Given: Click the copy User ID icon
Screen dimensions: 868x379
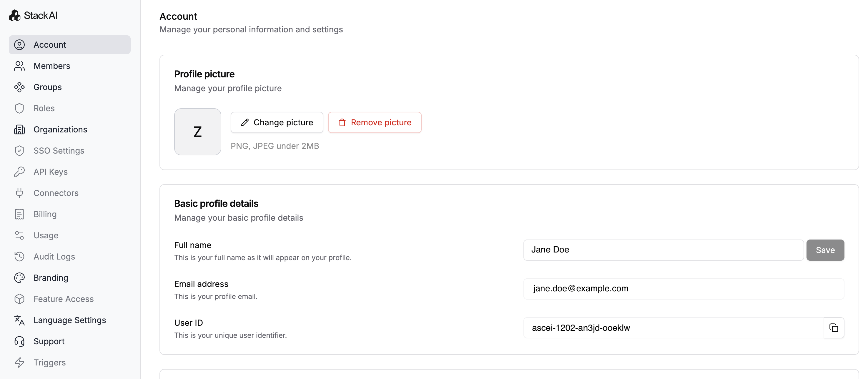Looking at the screenshot, I should point(833,328).
